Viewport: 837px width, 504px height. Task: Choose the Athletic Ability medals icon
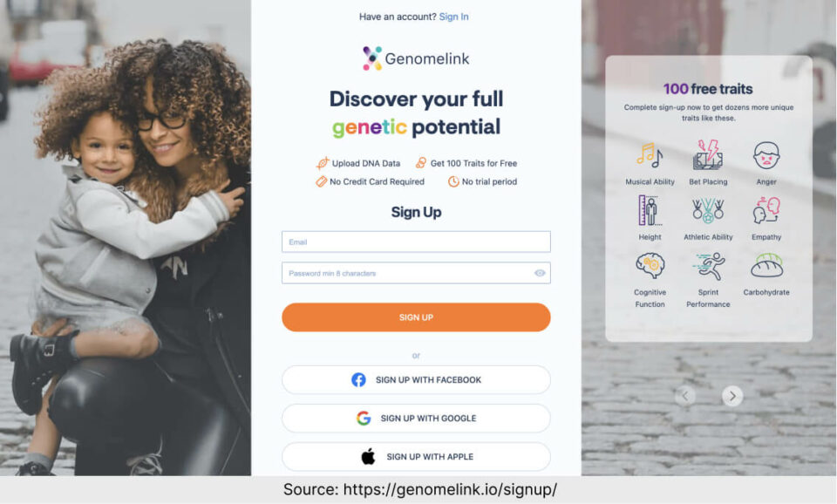click(x=708, y=210)
